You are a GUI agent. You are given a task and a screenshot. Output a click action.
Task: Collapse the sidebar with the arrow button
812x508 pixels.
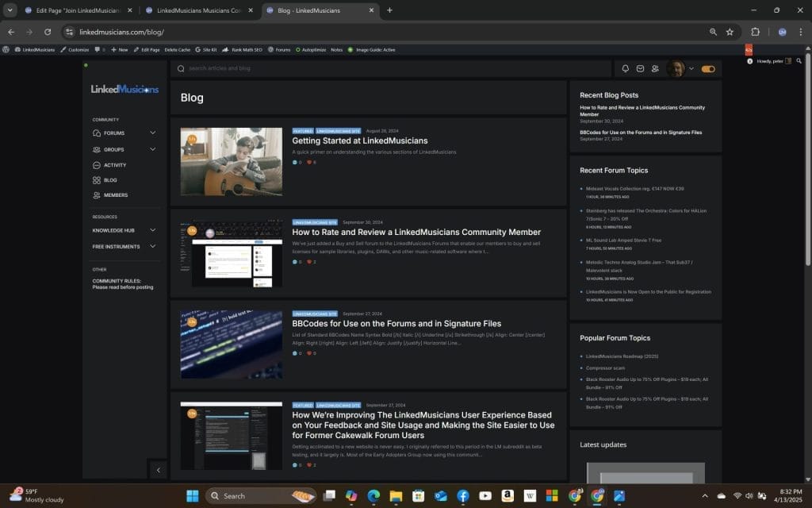pos(158,470)
